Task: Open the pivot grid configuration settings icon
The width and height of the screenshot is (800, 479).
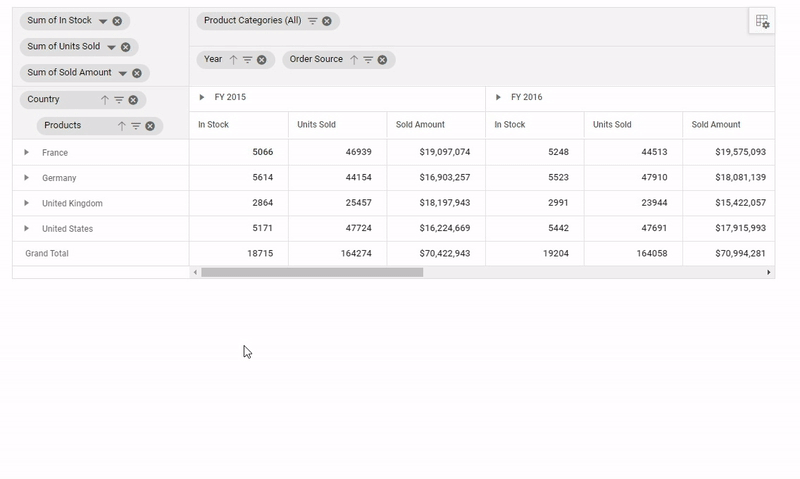Action: [x=762, y=21]
